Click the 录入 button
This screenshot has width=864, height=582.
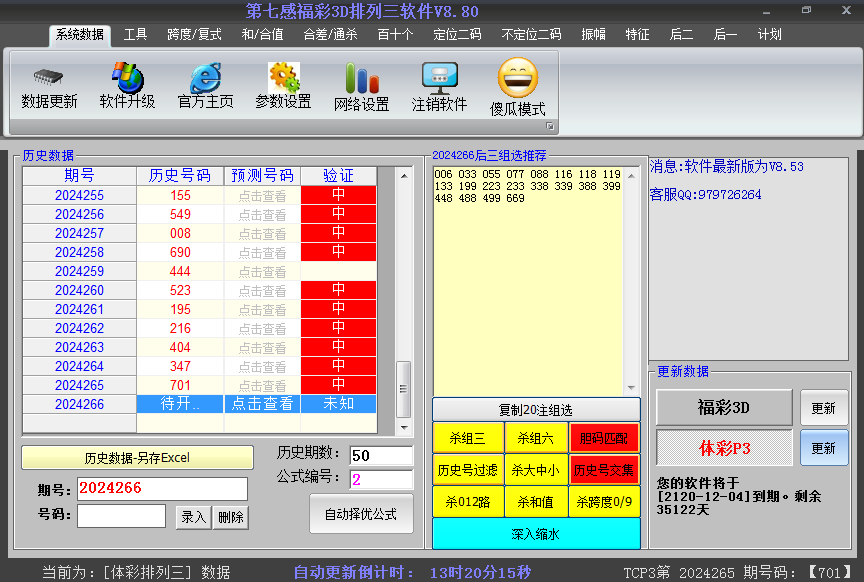pyautogui.click(x=193, y=517)
